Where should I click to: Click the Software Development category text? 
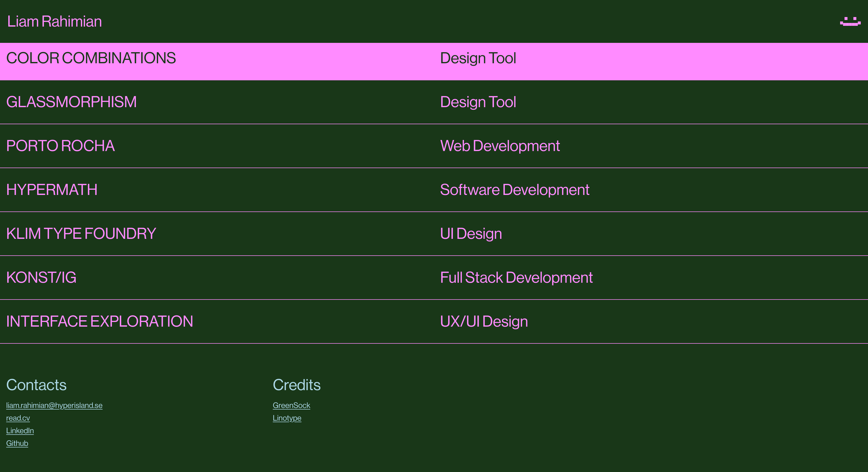515,190
